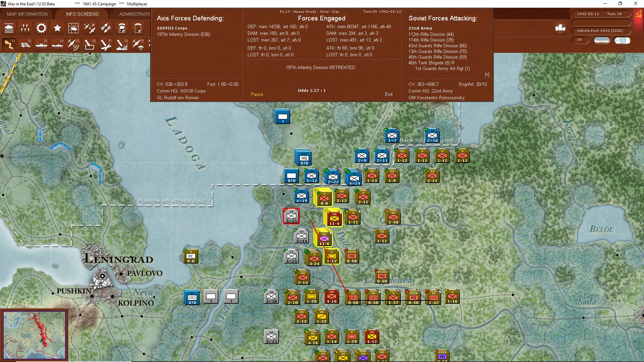Select F1 move mode arrow
The width and height of the screenshot is (644, 362).
9,44
